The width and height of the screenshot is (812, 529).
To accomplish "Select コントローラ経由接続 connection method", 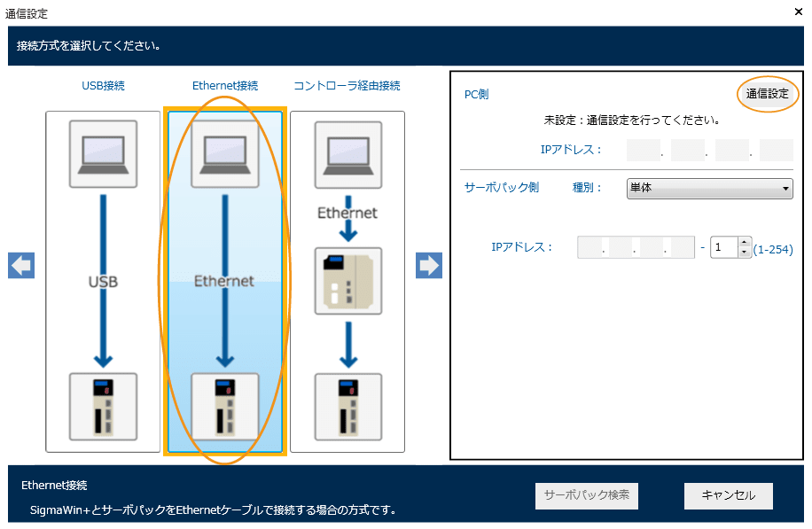I will coord(347,86).
